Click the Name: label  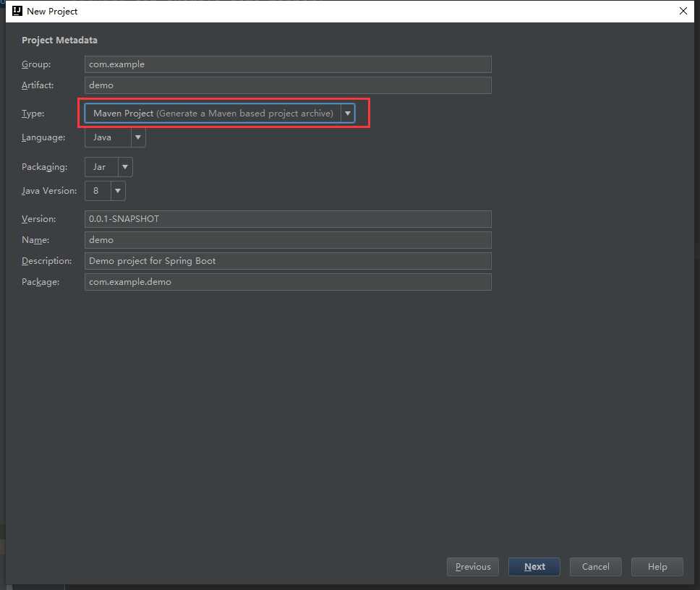[35, 240]
